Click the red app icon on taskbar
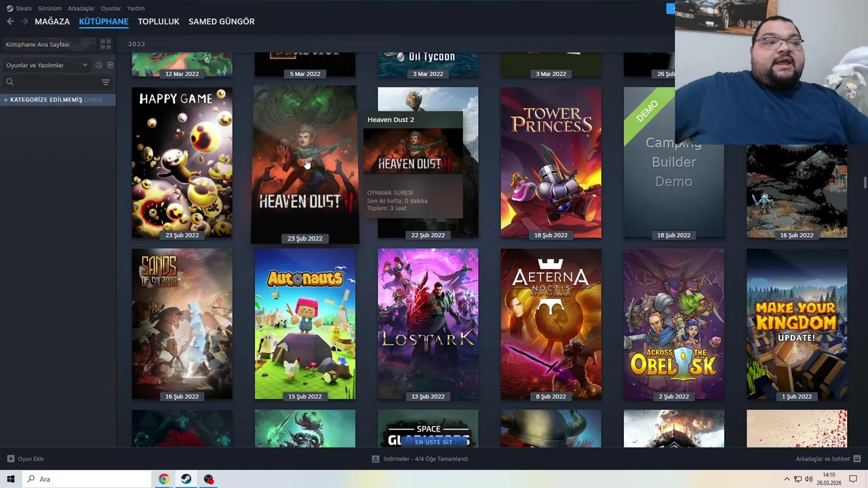The width and height of the screenshot is (868, 488). point(208,479)
